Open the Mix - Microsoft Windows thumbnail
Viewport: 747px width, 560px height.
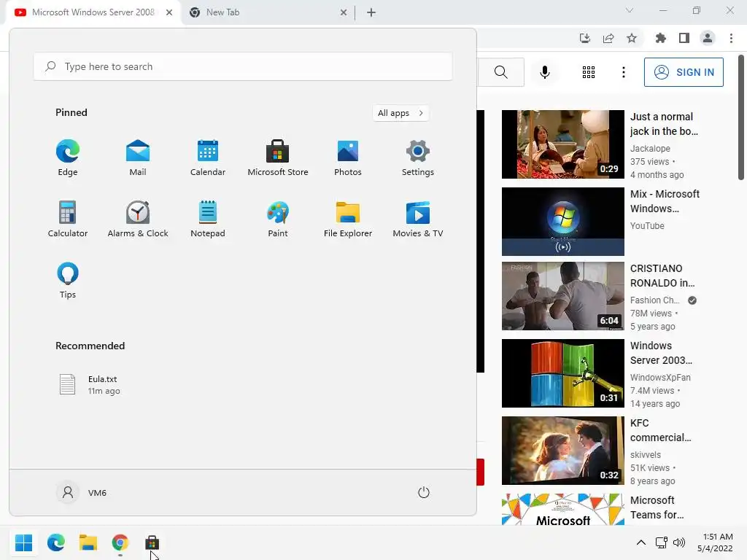562,222
